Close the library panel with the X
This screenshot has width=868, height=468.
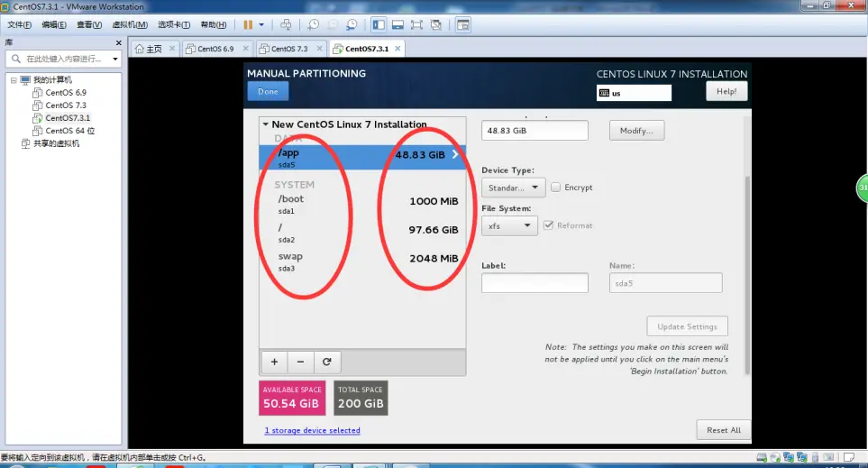(118, 42)
